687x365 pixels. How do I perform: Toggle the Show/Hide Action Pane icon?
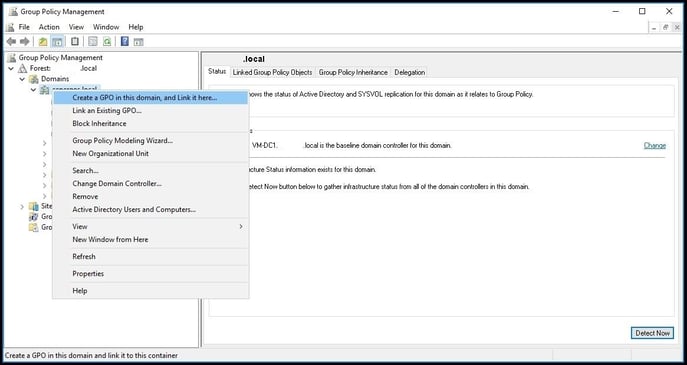coord(138,42)
